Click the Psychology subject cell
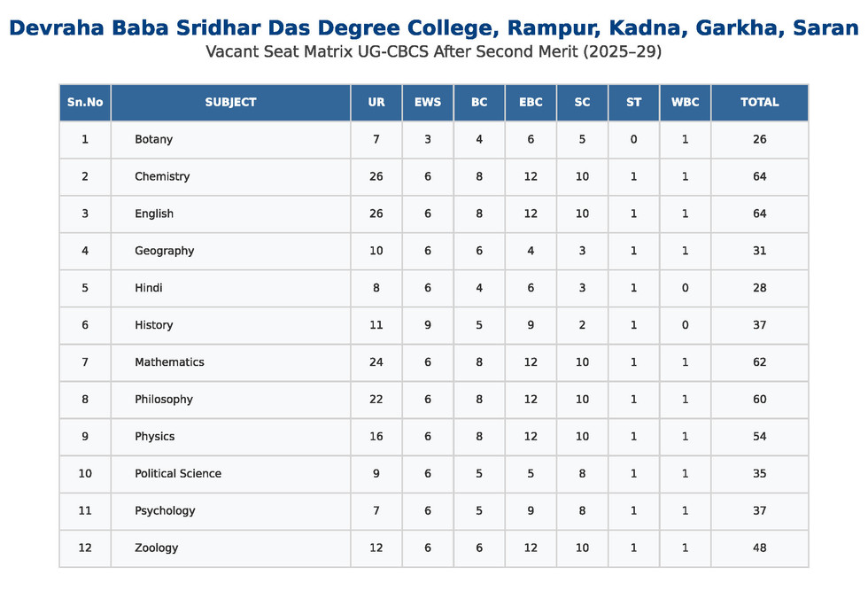868x614 pixels. point(165,510)
